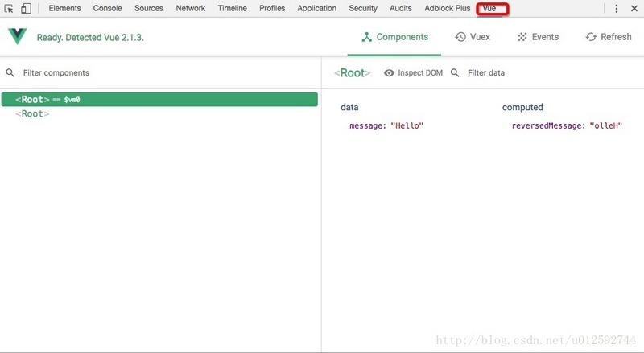The width and height of the screenshot is (644, 353).
Task: Click the message "Hello" data entry
Action: coord(386,125)
